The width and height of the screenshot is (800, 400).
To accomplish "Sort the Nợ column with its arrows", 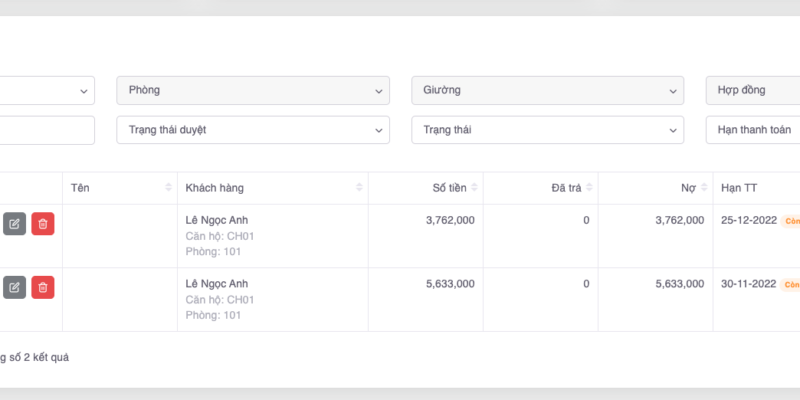I will point(704,188).
